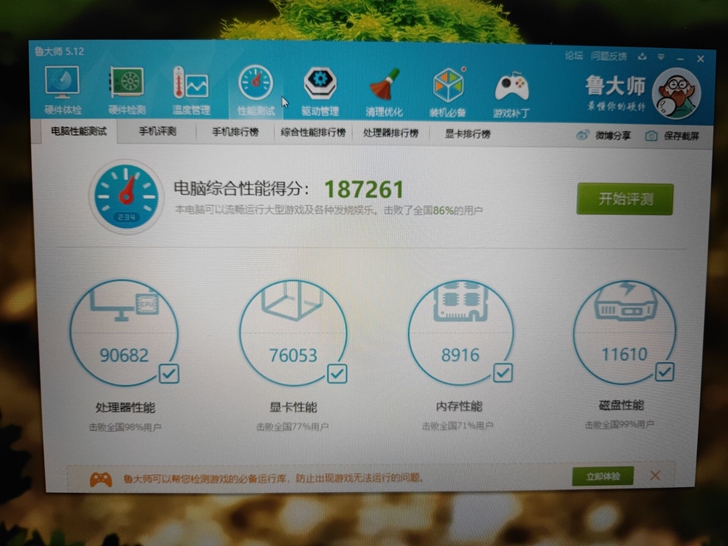Close the 鲁大师 window
The height and width of the screenshot is (546, 728).
coord(701,59)
